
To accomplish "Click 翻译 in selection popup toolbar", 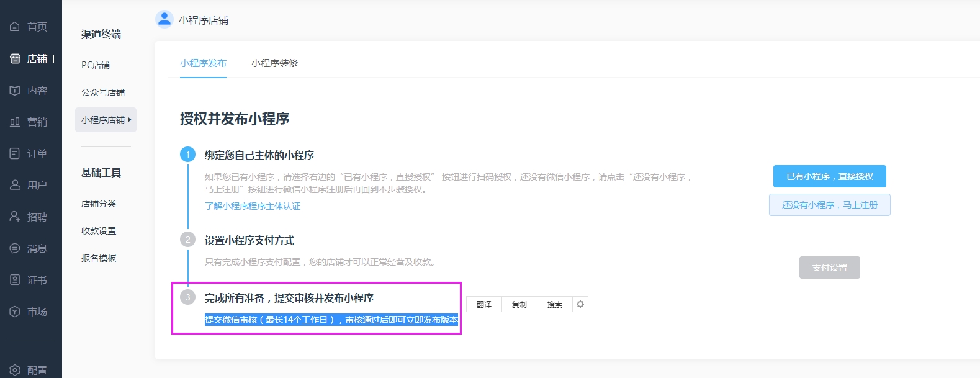I will coord(484,304).
